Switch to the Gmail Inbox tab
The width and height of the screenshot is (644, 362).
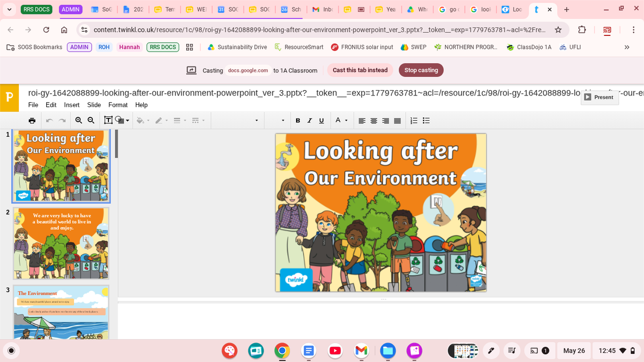coord(322,9)
